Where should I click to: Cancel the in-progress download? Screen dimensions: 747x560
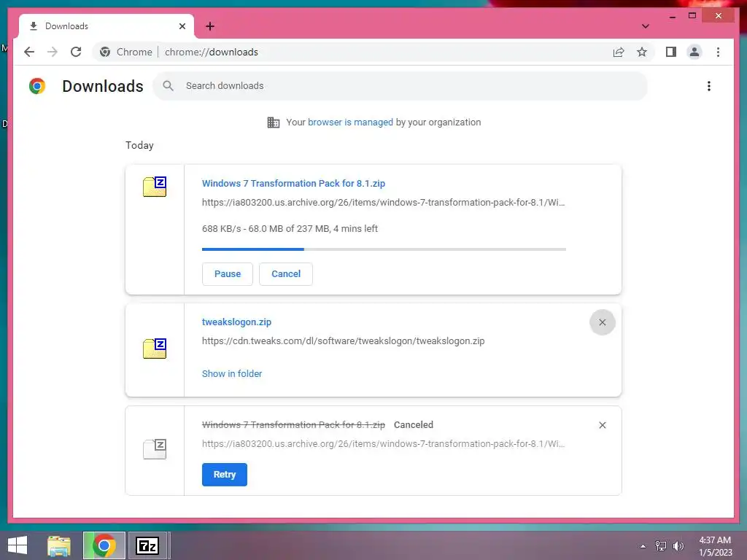tap(286, 274)
